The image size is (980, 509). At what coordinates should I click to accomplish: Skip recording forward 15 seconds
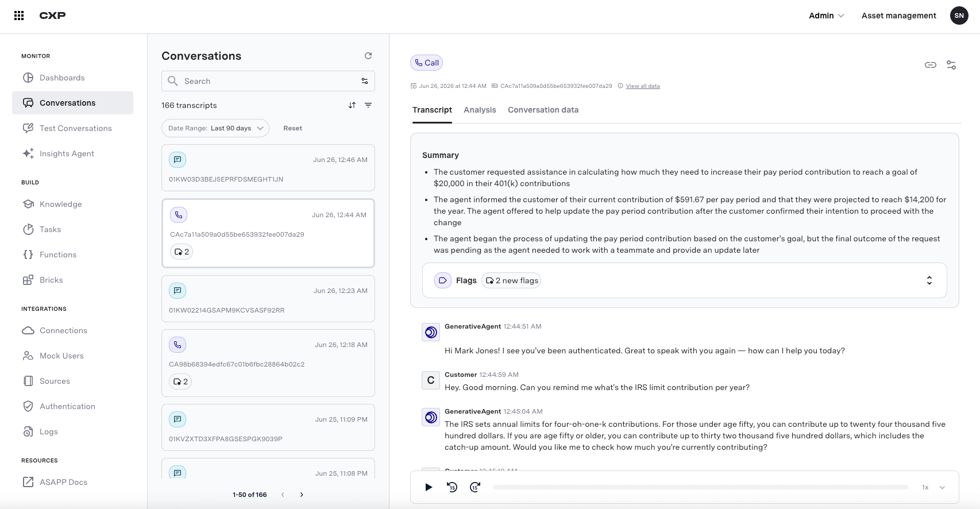tap(475, 487)
